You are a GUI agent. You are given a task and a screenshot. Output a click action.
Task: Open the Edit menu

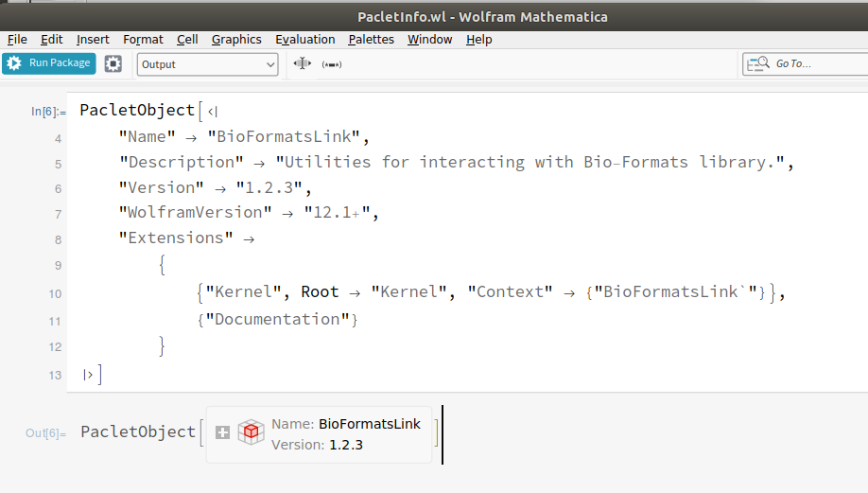tap(51, 40)
